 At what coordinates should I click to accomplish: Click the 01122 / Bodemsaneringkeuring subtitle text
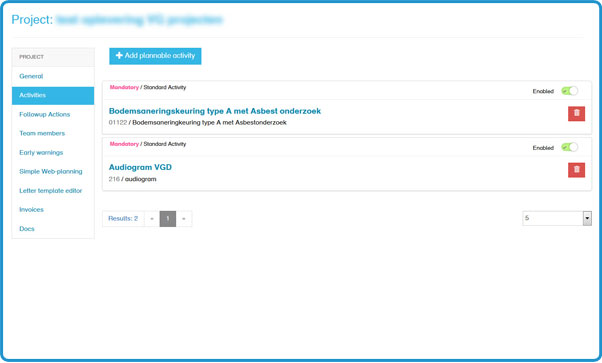click(198, 123)
